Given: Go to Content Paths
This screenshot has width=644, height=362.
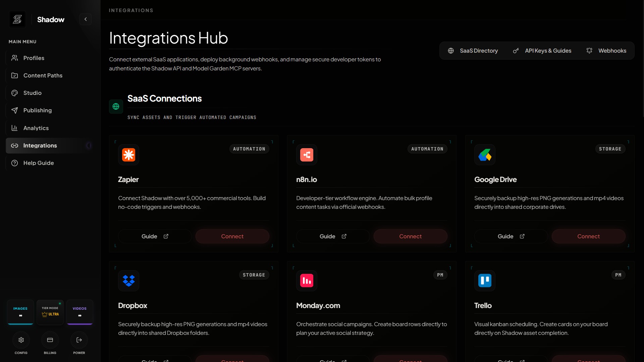Looking at the screenshot, I should [x=49, y=75].
